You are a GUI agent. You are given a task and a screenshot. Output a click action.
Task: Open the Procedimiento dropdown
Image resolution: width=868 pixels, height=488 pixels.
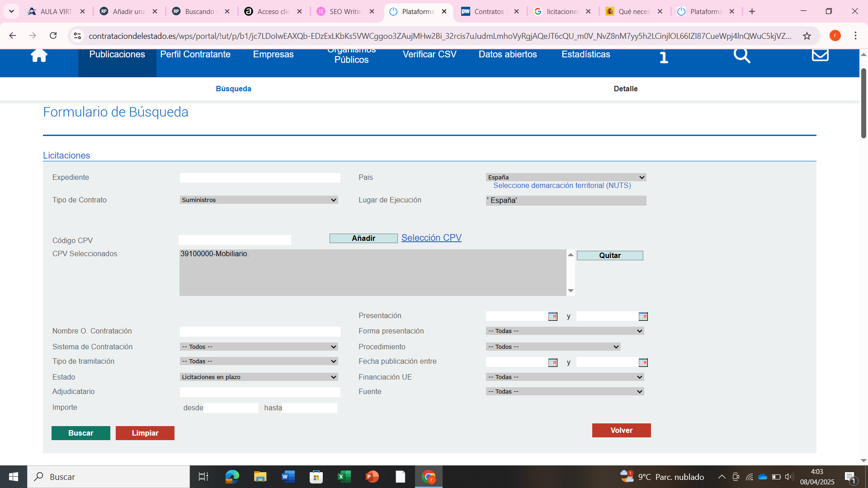tap(553, 347)
